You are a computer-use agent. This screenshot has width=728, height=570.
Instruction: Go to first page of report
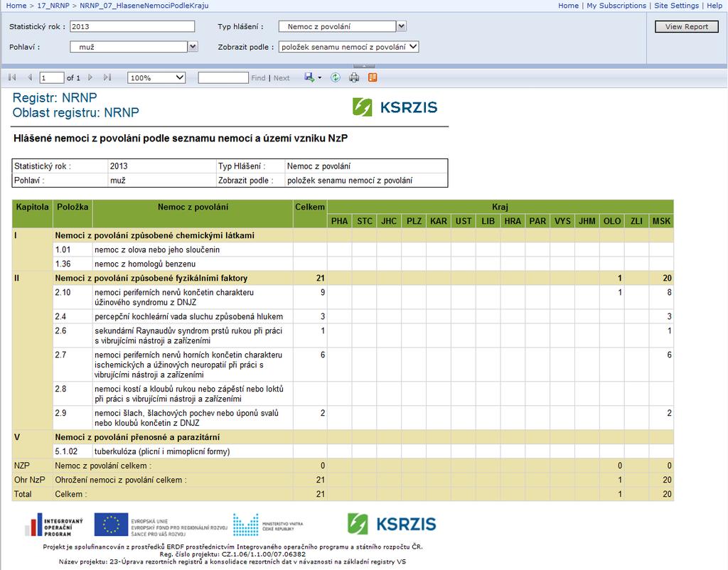(x=12, y=77)
